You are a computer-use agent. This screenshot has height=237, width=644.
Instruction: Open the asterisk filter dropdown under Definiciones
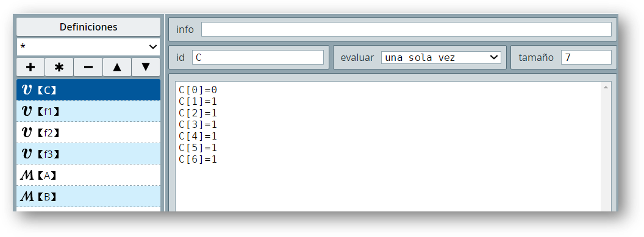pyautogui.click(x=88, y=47)
